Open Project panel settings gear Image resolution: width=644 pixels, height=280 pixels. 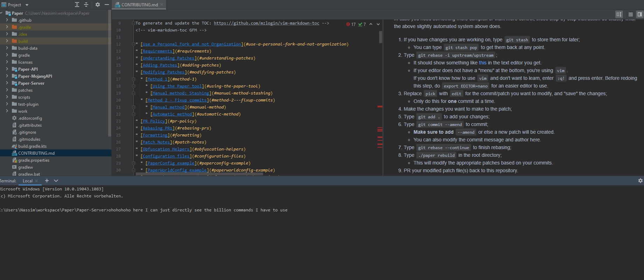[x=98, y=5]
